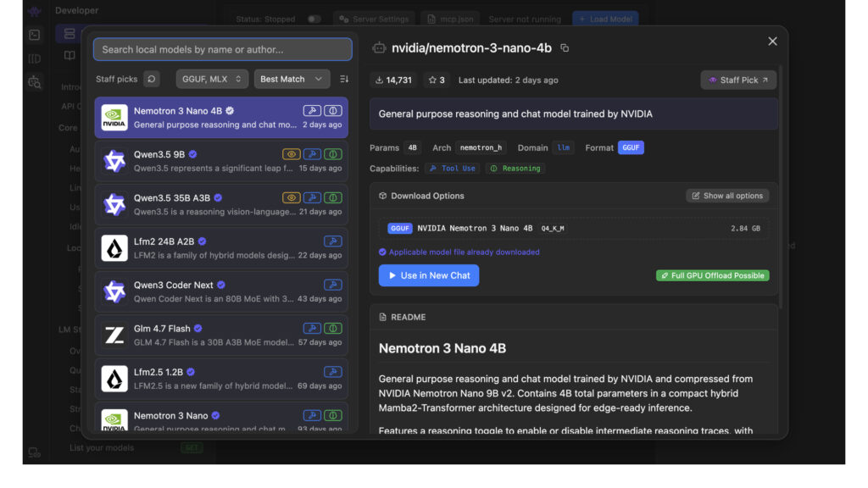Open the GGUF, MLX format filter dropdown
The image size is (868, 488).
[212, 79]
